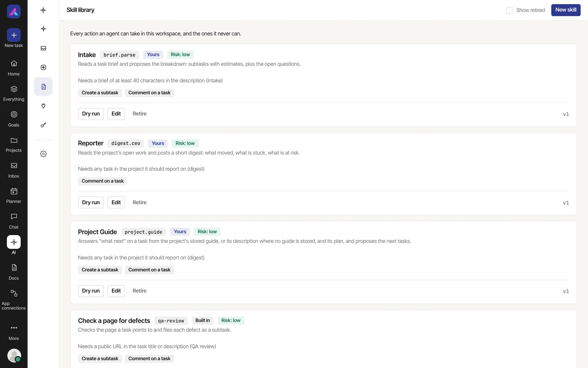Click the Comment on a task chip under Reporter
This screenshot has height=368, width=588.
[103, 181]
